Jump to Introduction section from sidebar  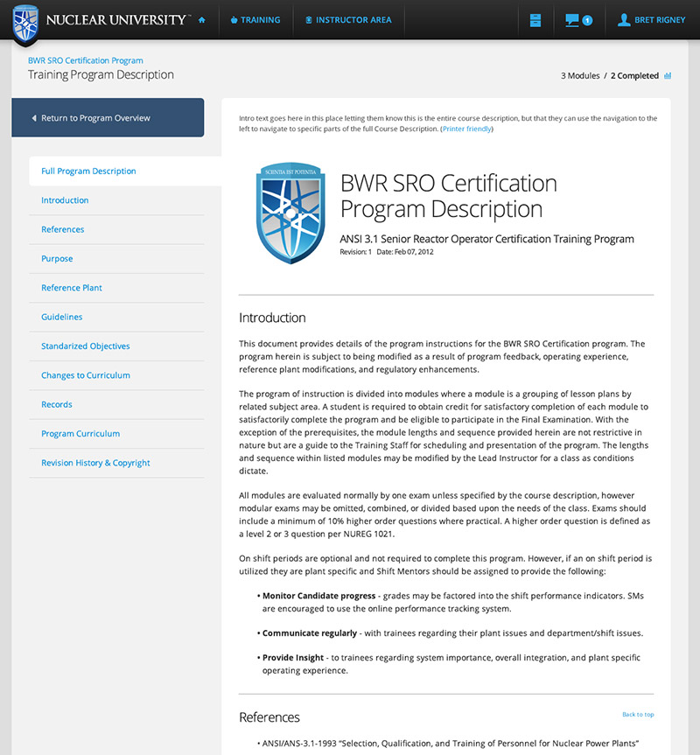[65, 200]
